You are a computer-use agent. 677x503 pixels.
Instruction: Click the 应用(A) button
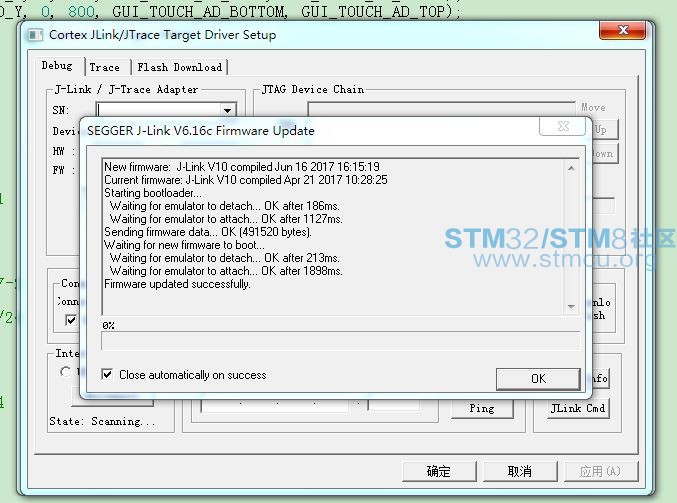[x=601, y=471]
